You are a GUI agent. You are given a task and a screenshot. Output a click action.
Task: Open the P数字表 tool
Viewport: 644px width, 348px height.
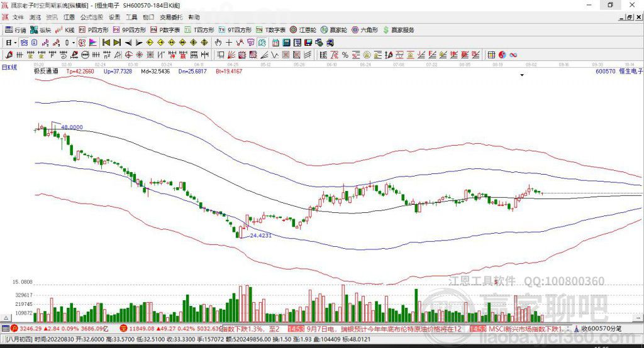point(165,30)
